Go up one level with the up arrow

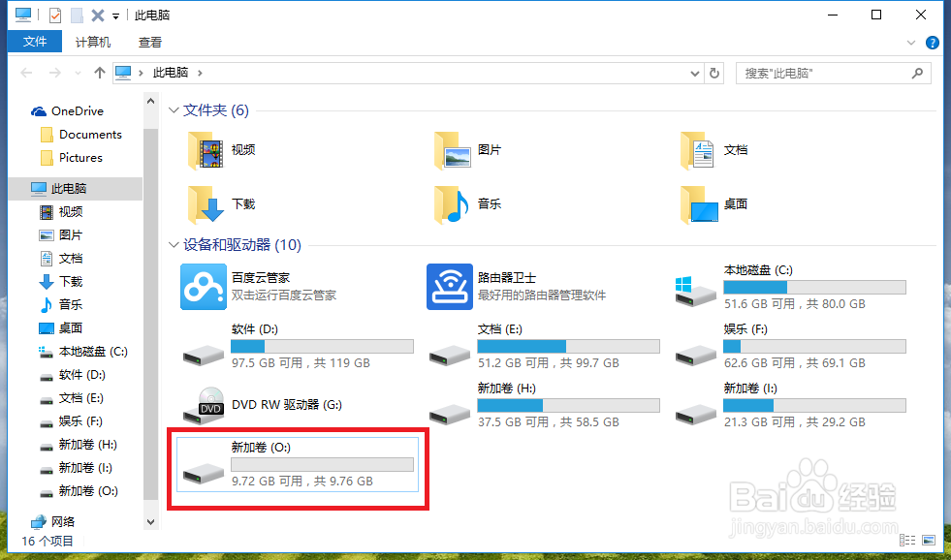pyautogui.click(x=100, y=73)
